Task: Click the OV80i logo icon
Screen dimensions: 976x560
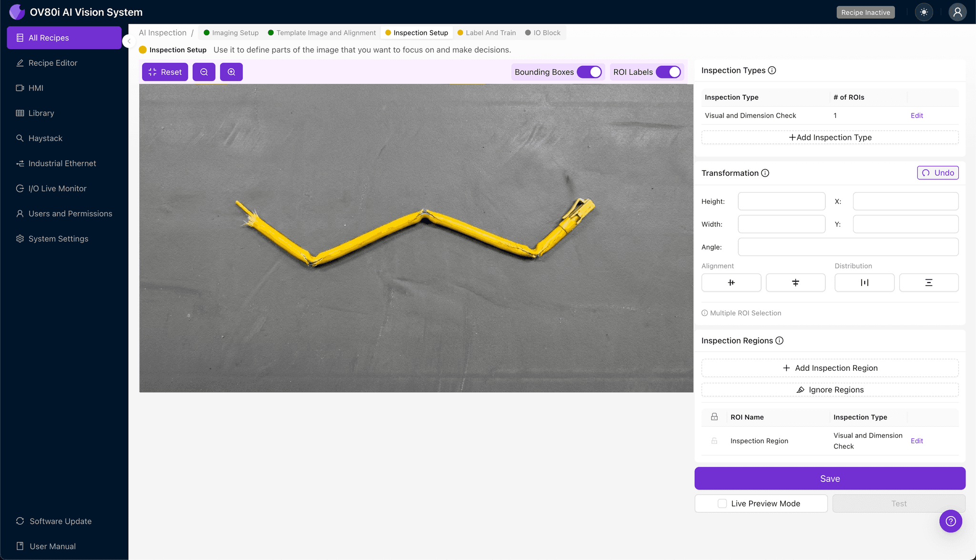Action: tap(17, 12)
